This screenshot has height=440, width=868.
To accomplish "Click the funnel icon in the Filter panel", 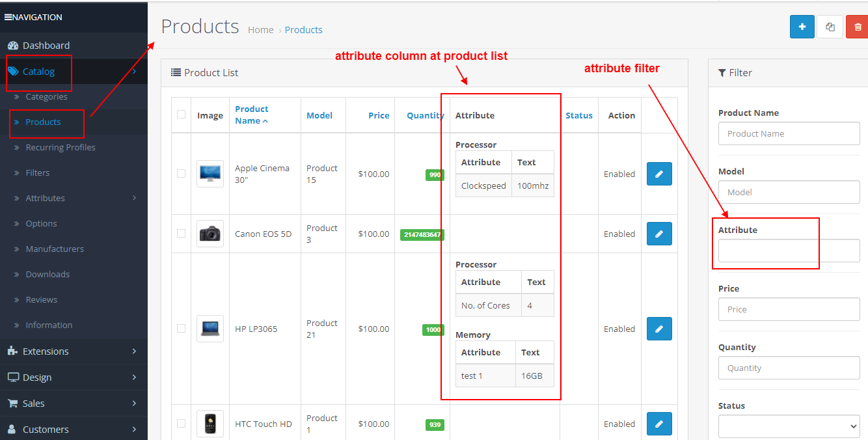I will pyautogui.click(x=721, y=72).
